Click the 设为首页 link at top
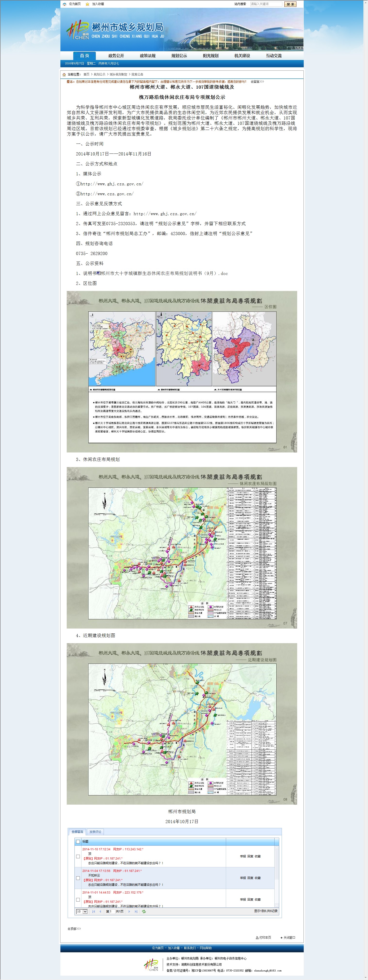Screen dimensions: 368x980 click(75, 4)
